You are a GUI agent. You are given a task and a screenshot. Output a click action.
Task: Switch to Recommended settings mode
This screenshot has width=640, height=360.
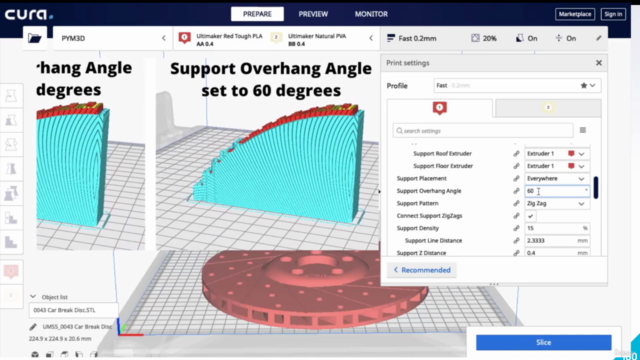coord(422,270)
